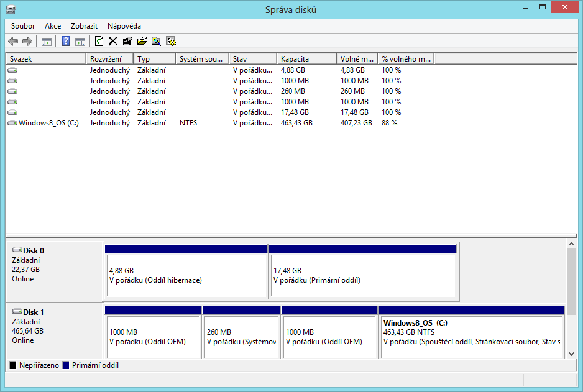
Task: Select the 4,88 GB hibernation partition block
Action: (x=186, y=276)
